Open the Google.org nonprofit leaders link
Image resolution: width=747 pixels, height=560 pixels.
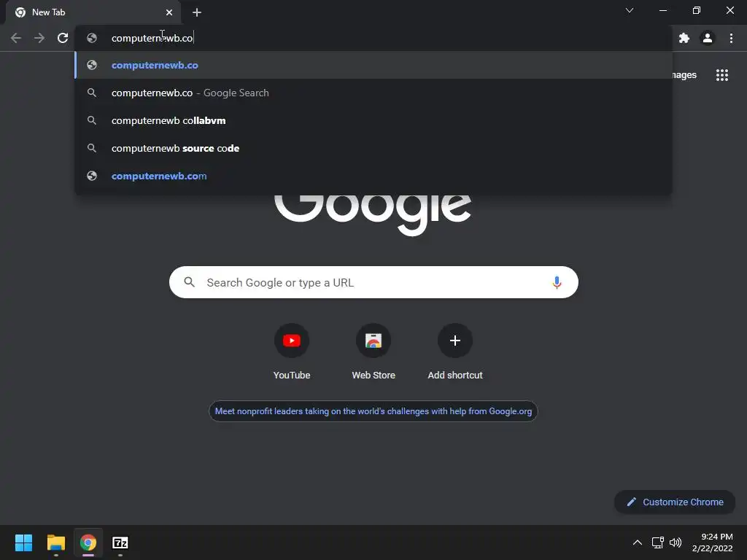[x=373, y=411]
